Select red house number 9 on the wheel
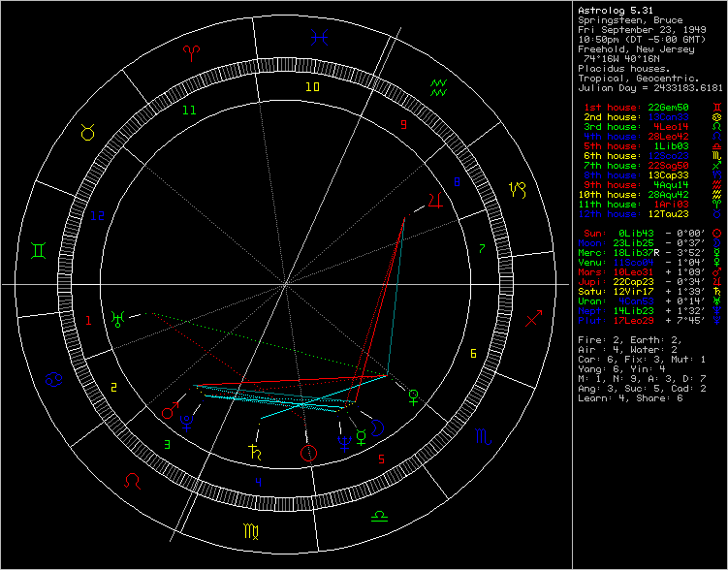728x570 pixels. (403, 124)
